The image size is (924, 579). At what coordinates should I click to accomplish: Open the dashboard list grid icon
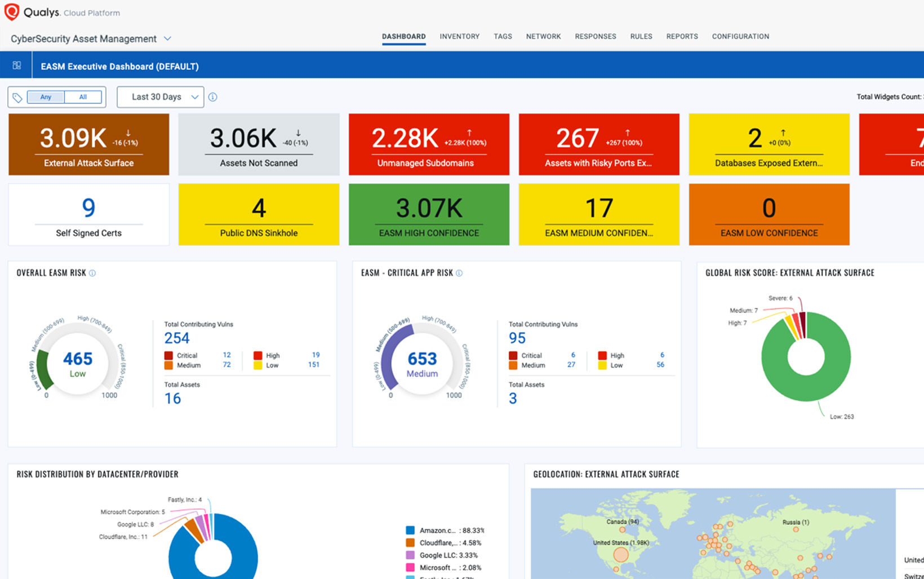17,65
